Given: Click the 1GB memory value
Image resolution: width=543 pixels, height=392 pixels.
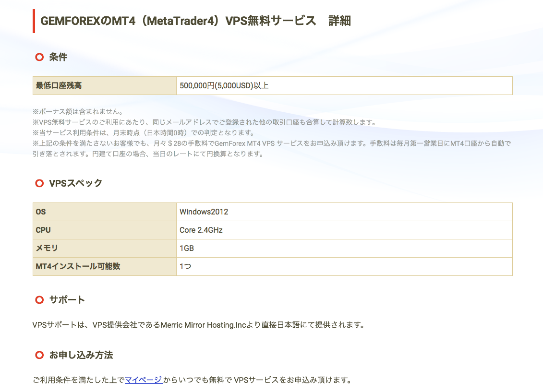Looking at the screenshot, I should (344, 248).
